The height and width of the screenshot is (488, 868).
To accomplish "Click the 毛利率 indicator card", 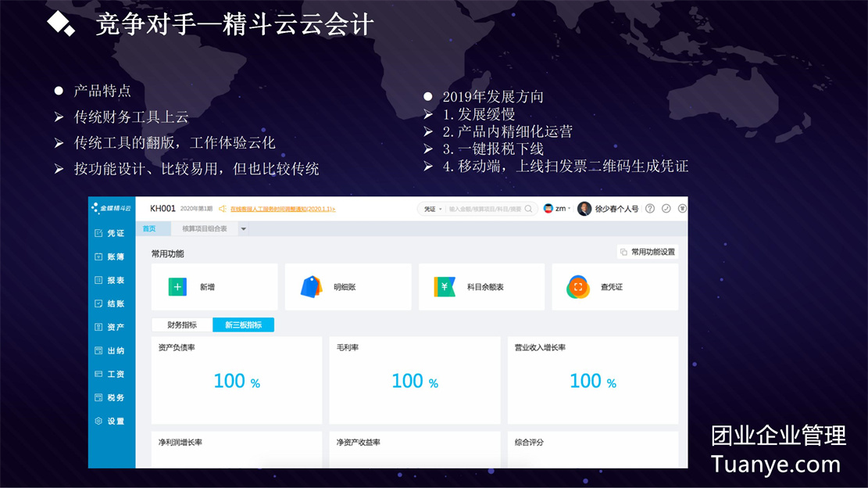I will pyautogui.click(x=415, y=381).
